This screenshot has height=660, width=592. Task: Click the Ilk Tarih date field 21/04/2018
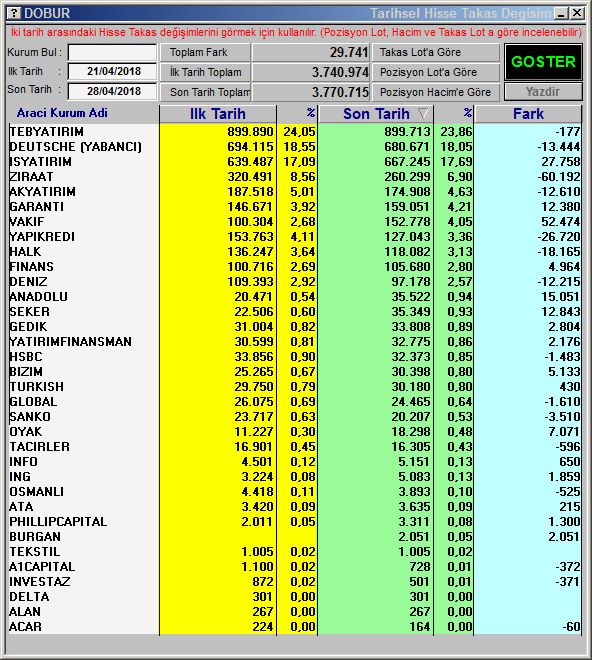112,71
